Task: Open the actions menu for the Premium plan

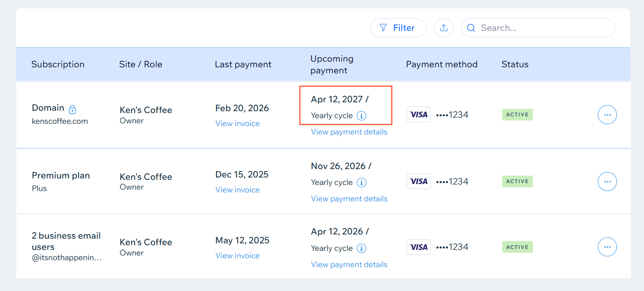Action: tap(607, 181)
